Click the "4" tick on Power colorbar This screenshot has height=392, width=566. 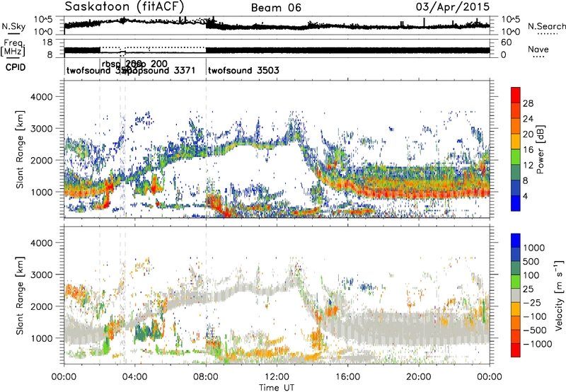coord(525,197)
